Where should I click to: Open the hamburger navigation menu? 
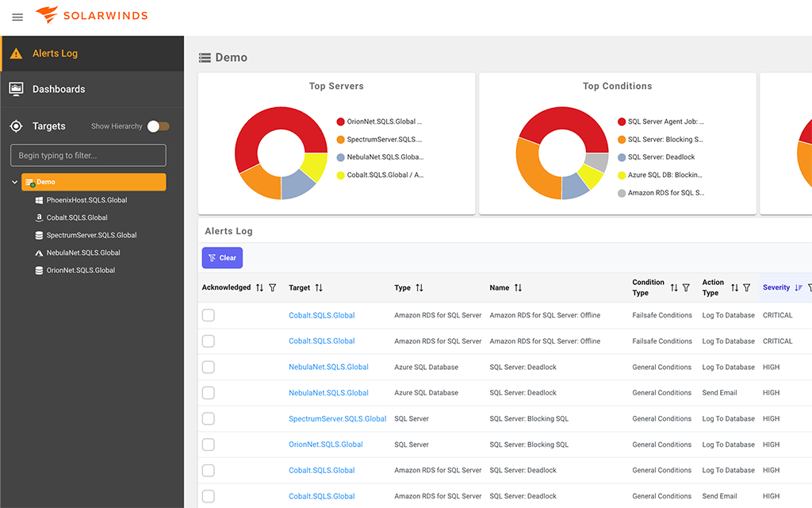[17, 17]
